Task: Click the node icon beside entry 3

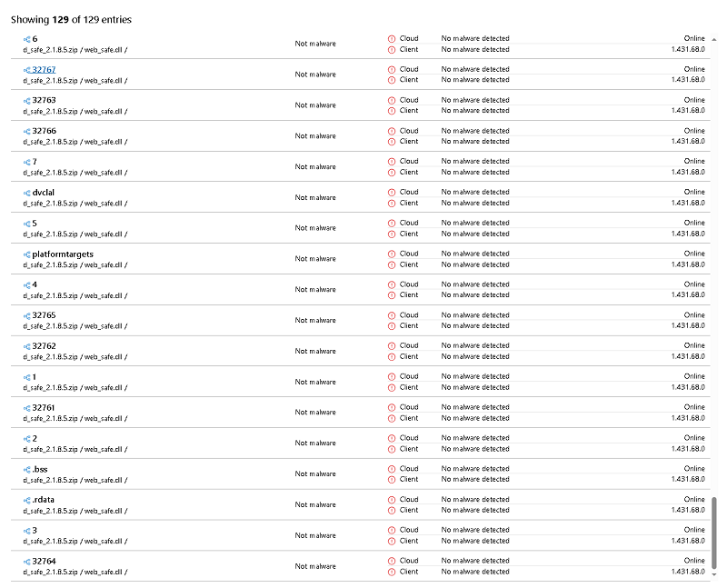Action: click(x=27, y=531)
